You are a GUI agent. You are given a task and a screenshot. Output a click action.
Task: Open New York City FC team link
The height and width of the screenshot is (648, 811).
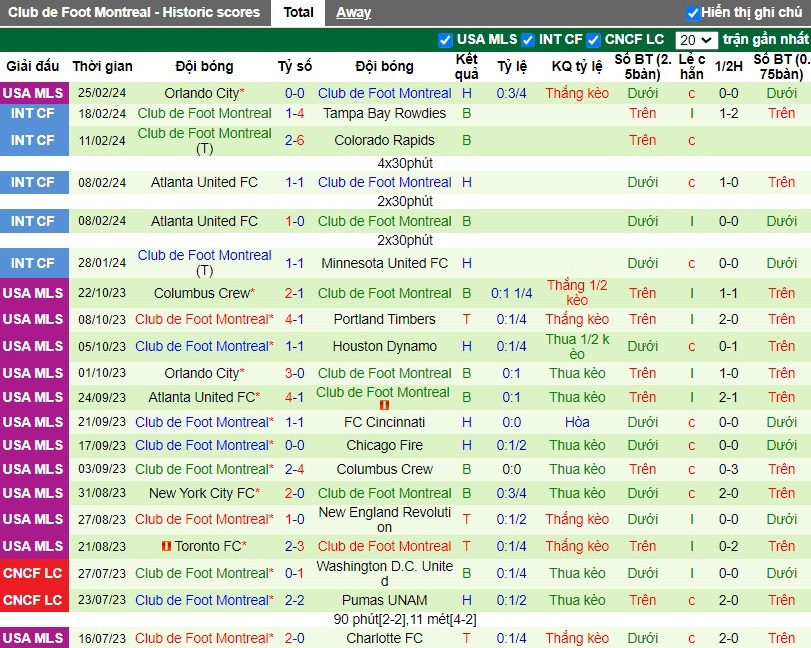coord(204,493)
